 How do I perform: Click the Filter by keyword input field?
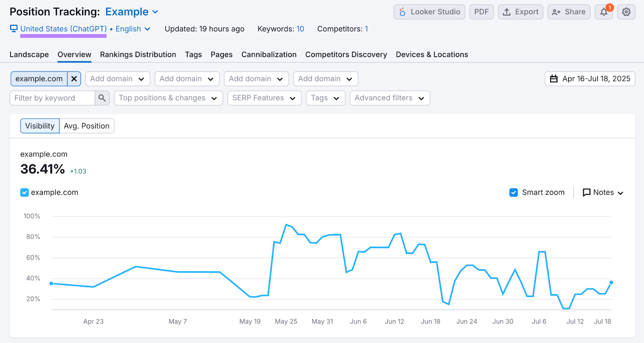[x=52, y=98]
